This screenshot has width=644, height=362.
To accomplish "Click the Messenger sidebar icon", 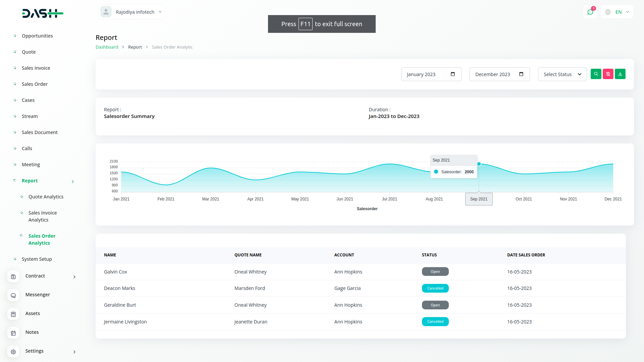I will coord(13,295).
